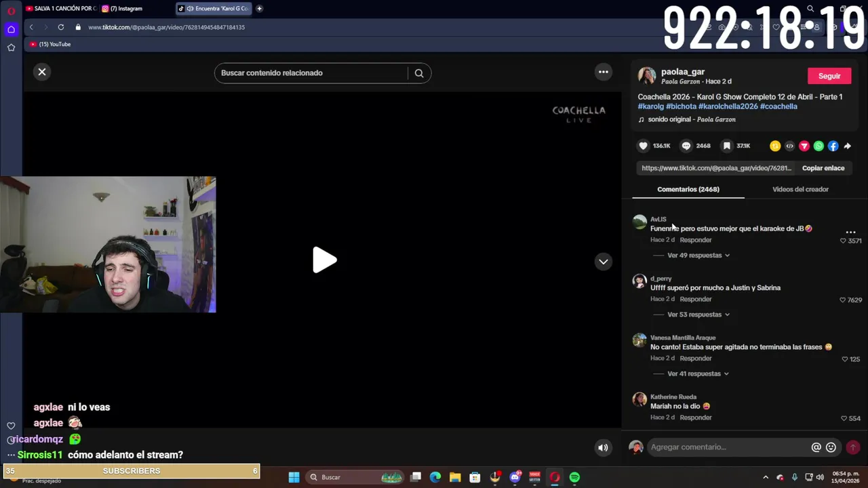868x488 pixels.
Task: Share the video to WhatsApp
Action: [818, 146]
